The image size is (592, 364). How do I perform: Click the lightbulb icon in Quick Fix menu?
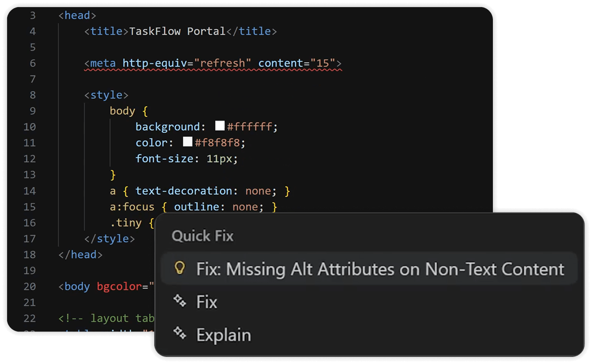tap(180, 268)
